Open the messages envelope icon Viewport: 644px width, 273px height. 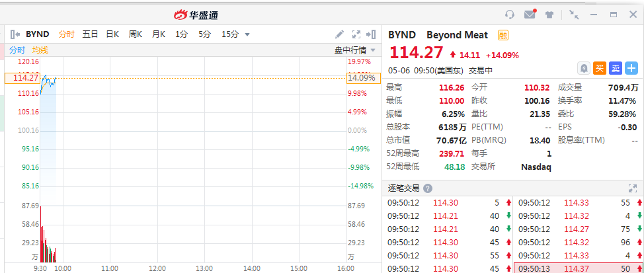point(530,15)
